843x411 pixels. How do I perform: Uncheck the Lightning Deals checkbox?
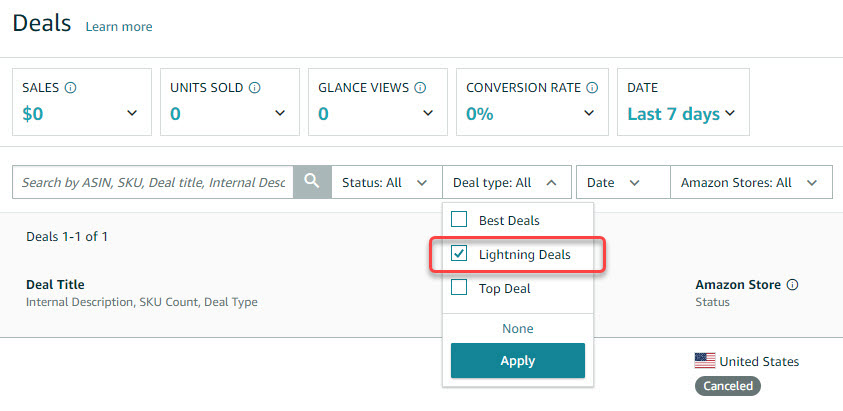459,254
